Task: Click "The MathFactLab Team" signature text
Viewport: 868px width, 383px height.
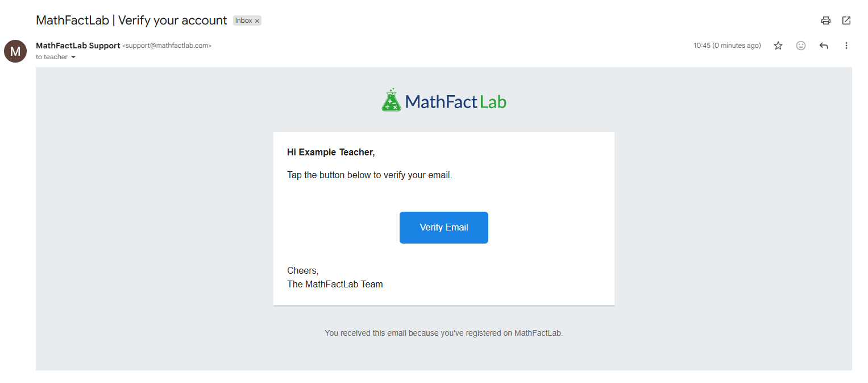Action: coord(335,285)
